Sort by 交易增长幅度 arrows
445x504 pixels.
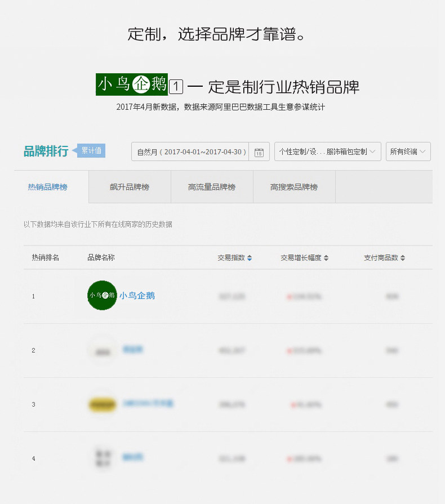pyautogui.click(x=326, y=258)
